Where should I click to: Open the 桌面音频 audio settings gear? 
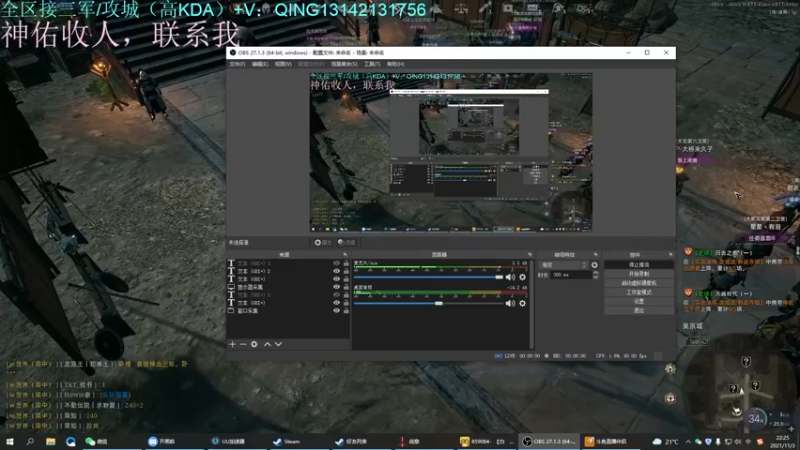click(x=522, y=303)
